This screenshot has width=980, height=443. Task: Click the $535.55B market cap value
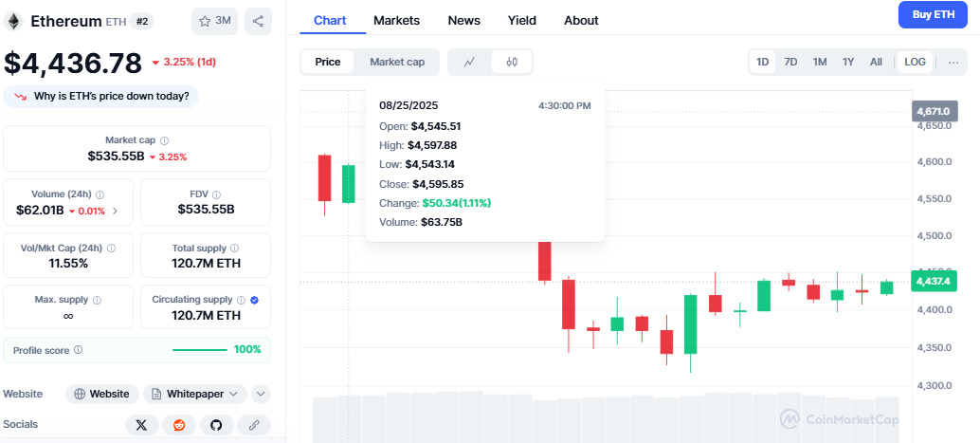pos(116,157)
